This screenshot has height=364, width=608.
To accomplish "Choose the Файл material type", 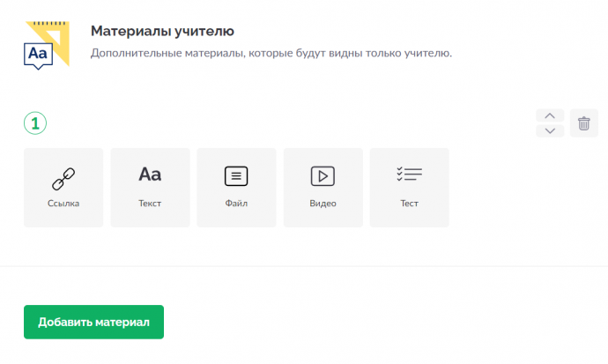I will click(x=236, y=188).
